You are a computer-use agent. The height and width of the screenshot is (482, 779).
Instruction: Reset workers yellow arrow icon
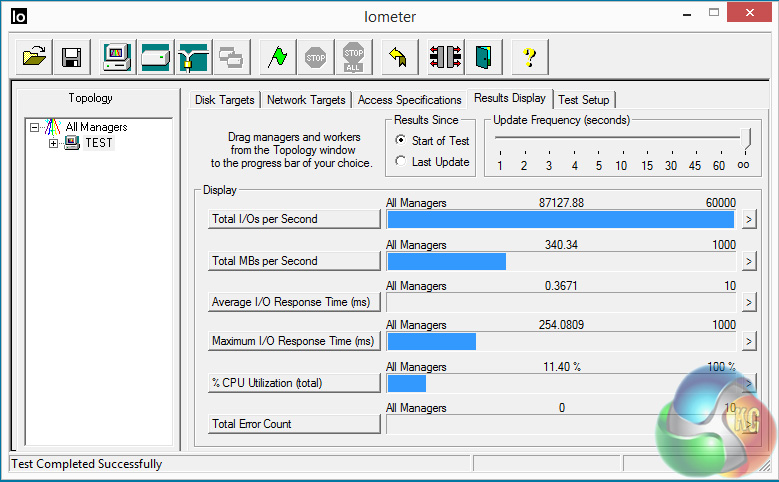pos(399,57)
